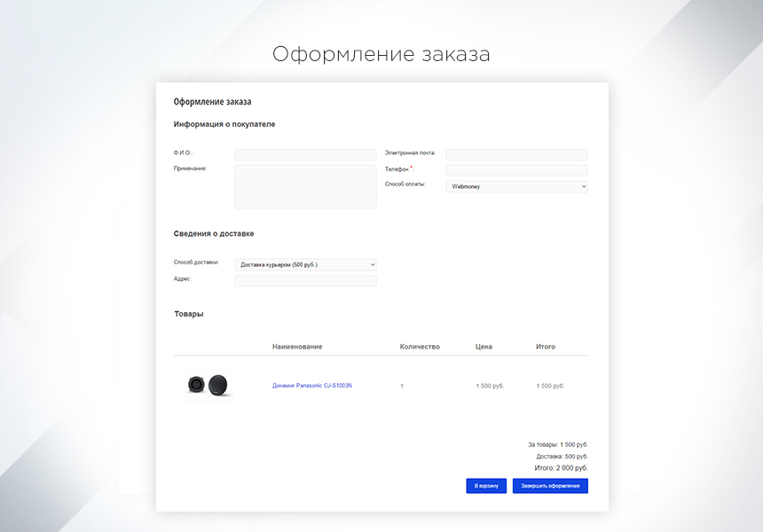Click the Ф.И.О. name input field
The image size is (763, 532).
(305, 153)
